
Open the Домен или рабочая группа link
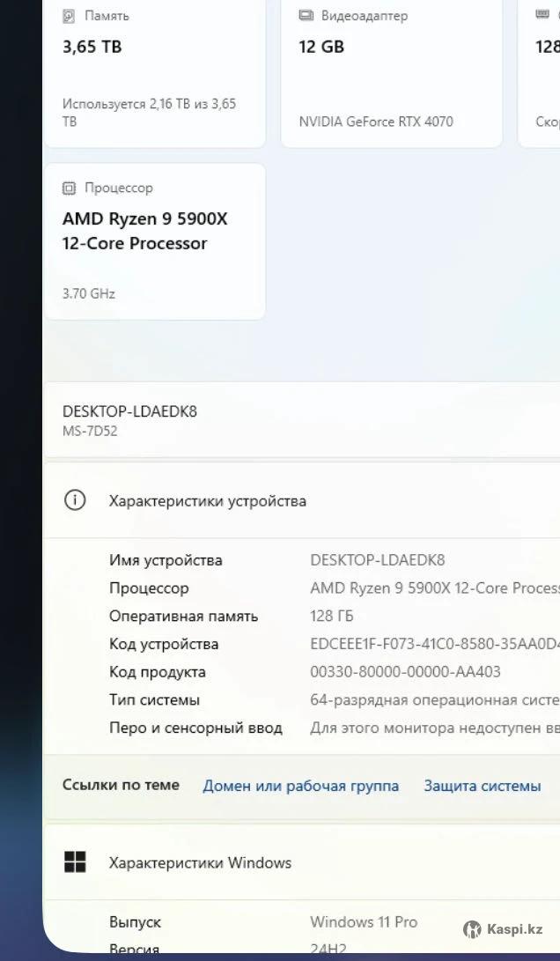click(x=300, y=786)
